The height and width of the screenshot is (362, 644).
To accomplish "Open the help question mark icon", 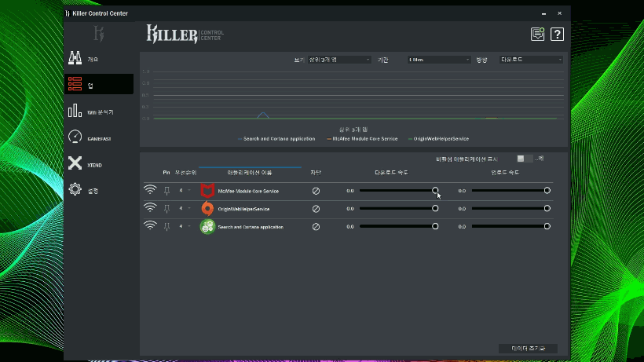I will point(557,34).
